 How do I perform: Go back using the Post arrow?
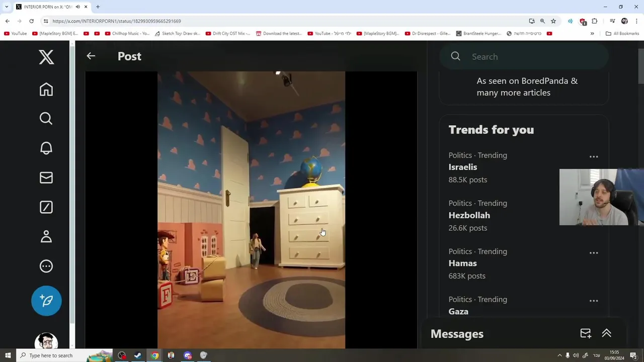click(x=91, y=56)
